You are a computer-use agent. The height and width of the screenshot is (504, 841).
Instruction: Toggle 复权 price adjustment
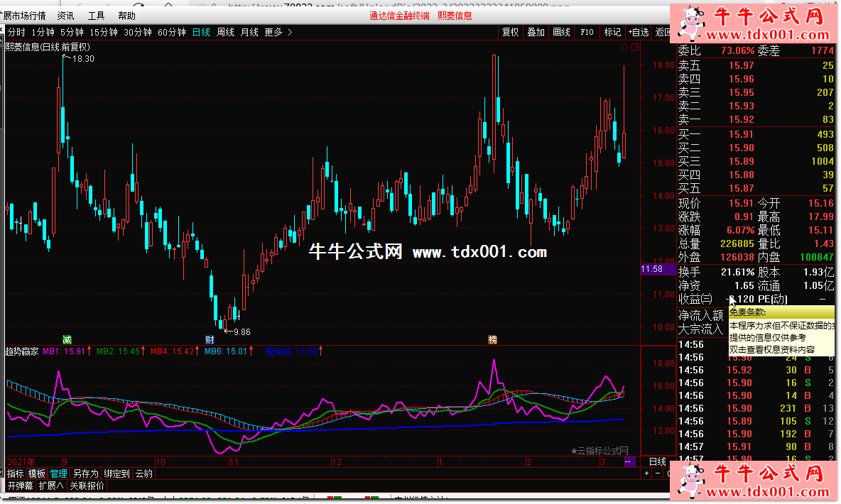click(x=510, y=32)
